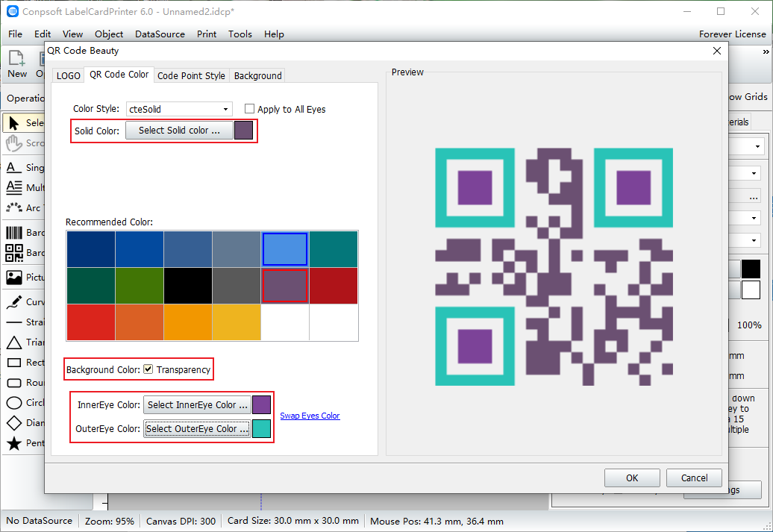This screenshot has height=532, width=773.
Task: Pick the dark navy recommended color
Action: click(x=91, y=249)
